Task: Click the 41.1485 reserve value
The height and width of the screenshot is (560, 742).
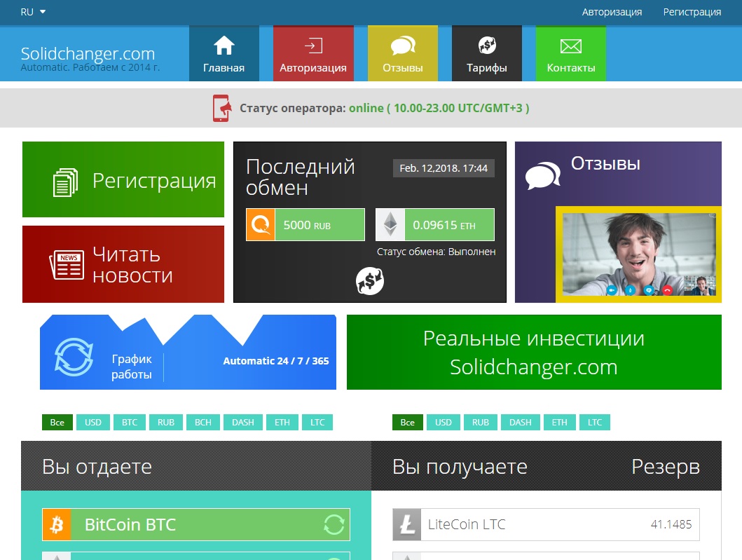Action: click(x=671, y=524)
